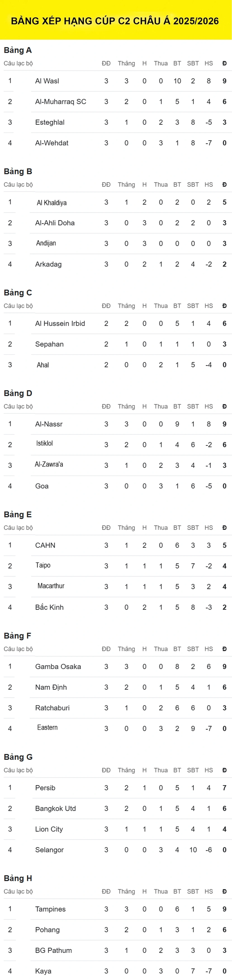Image resolution: width=232 pixels, height=980 pixels.
Task: Open the Tampines club entry
Action: pos(50,909)
